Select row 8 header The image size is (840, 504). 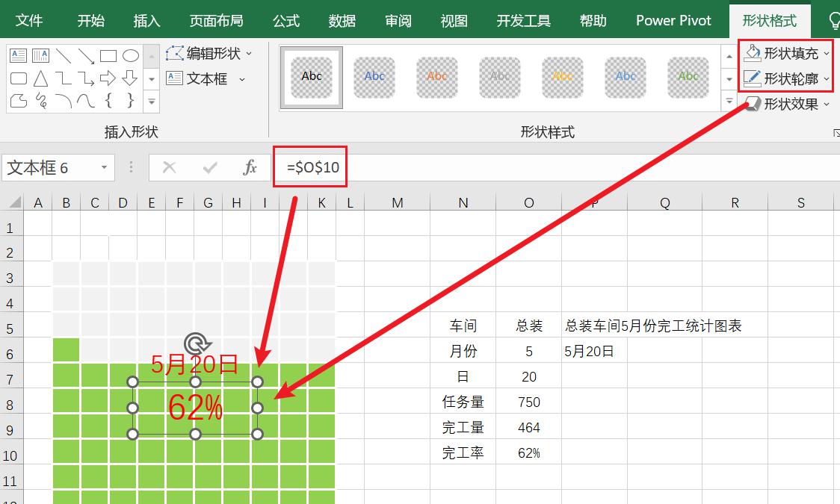point(10,405)
